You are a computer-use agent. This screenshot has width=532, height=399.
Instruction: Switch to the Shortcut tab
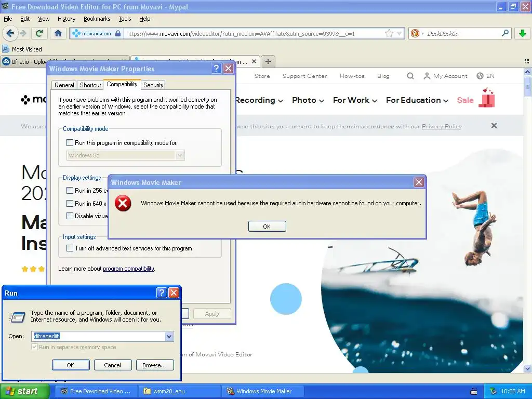pyautogui.click(x=90, y=85)
